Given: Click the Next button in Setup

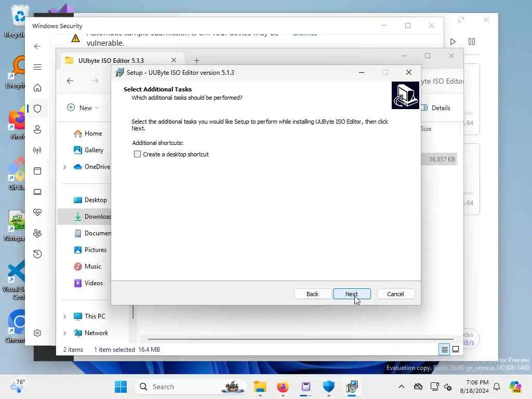Looking at the screenshot, I should coord(352,294).
